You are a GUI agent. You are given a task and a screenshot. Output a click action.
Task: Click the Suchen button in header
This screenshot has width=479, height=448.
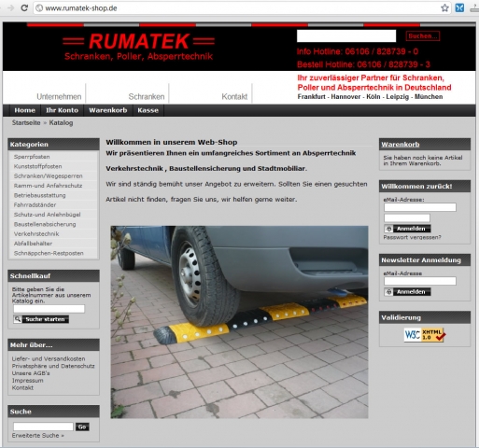[423, 36]
